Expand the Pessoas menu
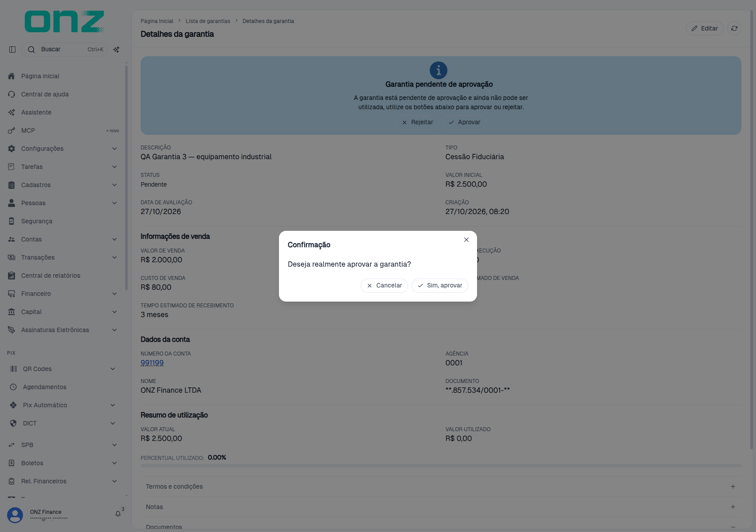This screenshot has width=756, height=532. pos(63,203)
